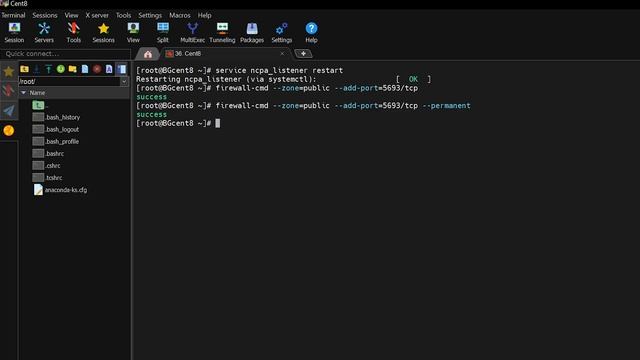Image resolution: width=640 pixels, height=360 pixels.
Task: Open the Sessions star sidebar tab
Action: (9, 71)
